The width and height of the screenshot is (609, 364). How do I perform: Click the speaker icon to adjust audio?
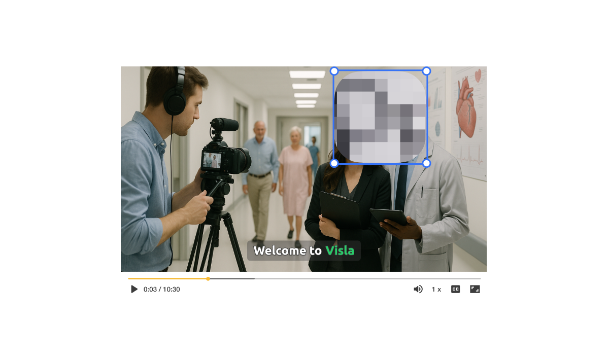pyautogui.click(x=418, y=289)
